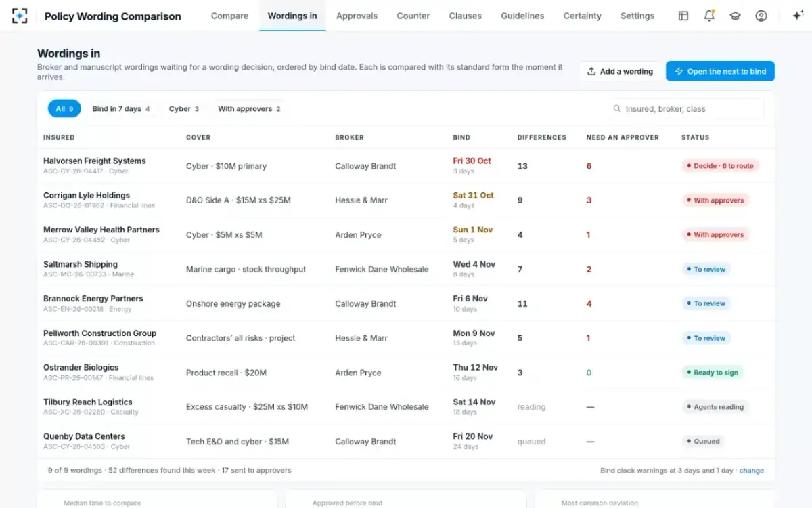Filter by Bind in 7 days
This screenshot has height=508, width=812.
tap(121, 108)
